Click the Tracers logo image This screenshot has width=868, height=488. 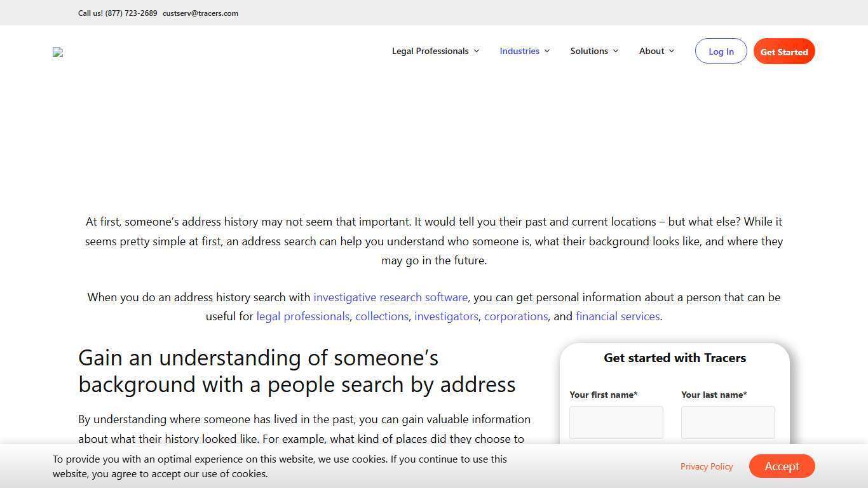point(57,52)
